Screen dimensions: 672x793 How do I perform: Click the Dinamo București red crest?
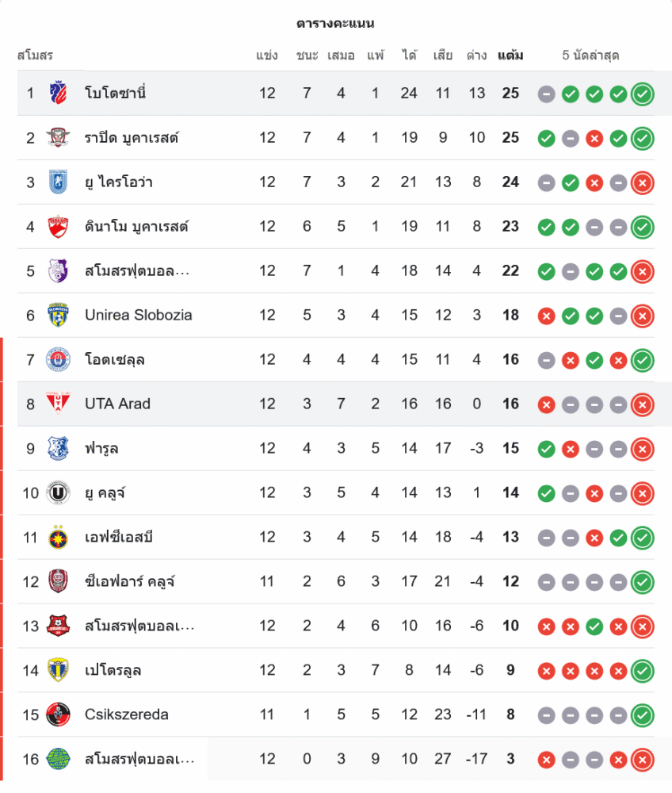pyautogui.click(x=58, y=227)
